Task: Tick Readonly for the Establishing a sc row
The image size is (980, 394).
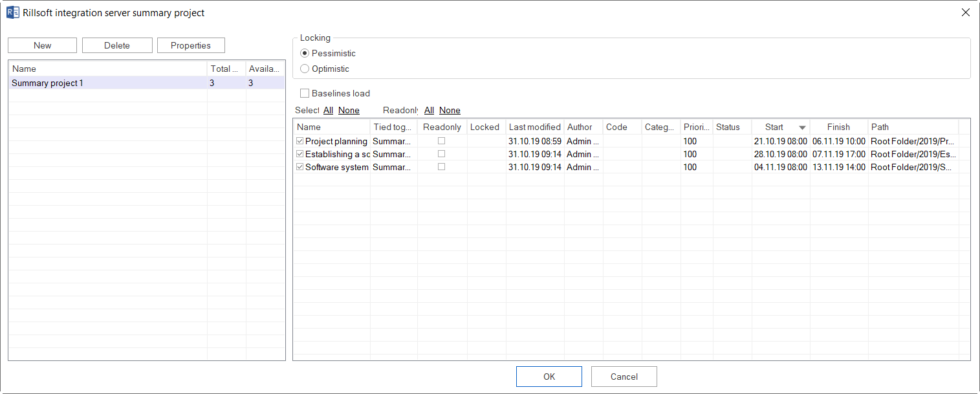Action: (442, 154)
